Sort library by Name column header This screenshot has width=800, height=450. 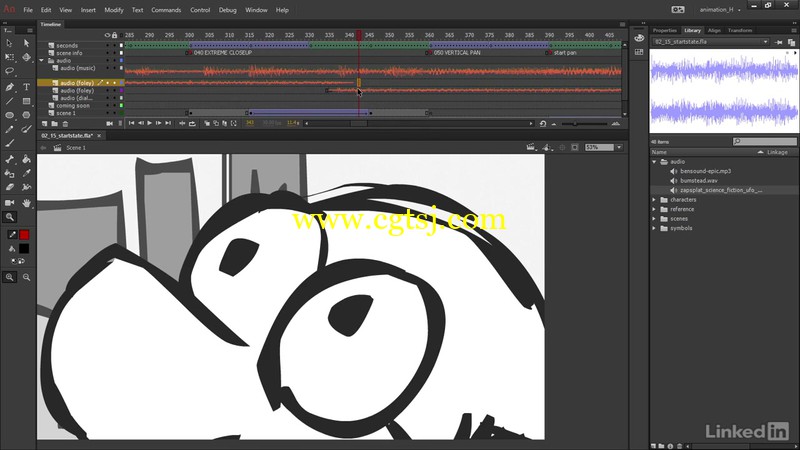point(659,152)
